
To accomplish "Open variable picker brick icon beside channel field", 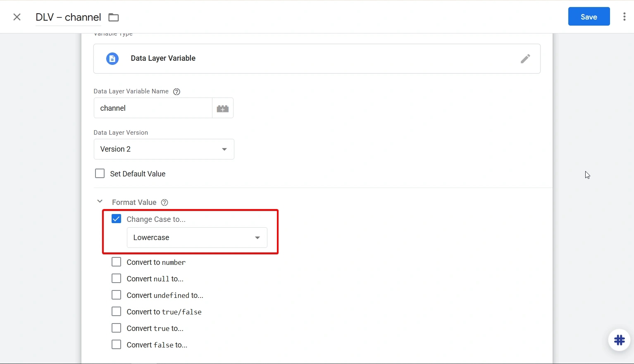I will 223,108.
